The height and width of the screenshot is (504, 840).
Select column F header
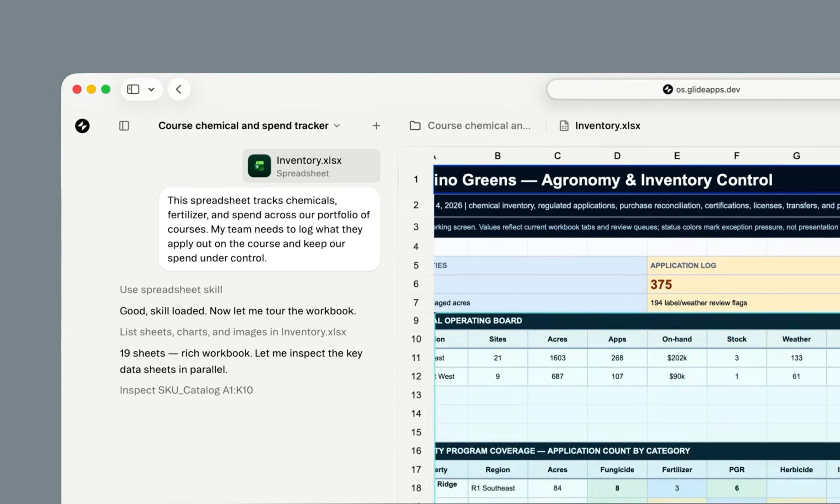click(737, 156)
